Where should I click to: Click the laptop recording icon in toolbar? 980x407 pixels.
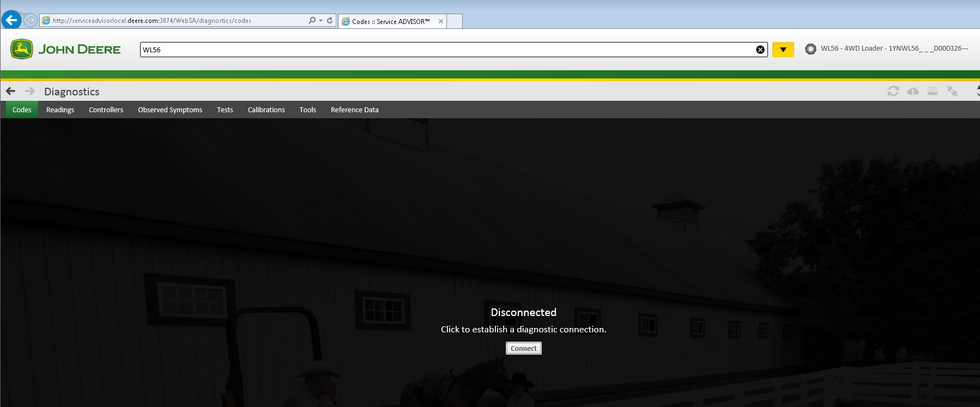[933, 91]
